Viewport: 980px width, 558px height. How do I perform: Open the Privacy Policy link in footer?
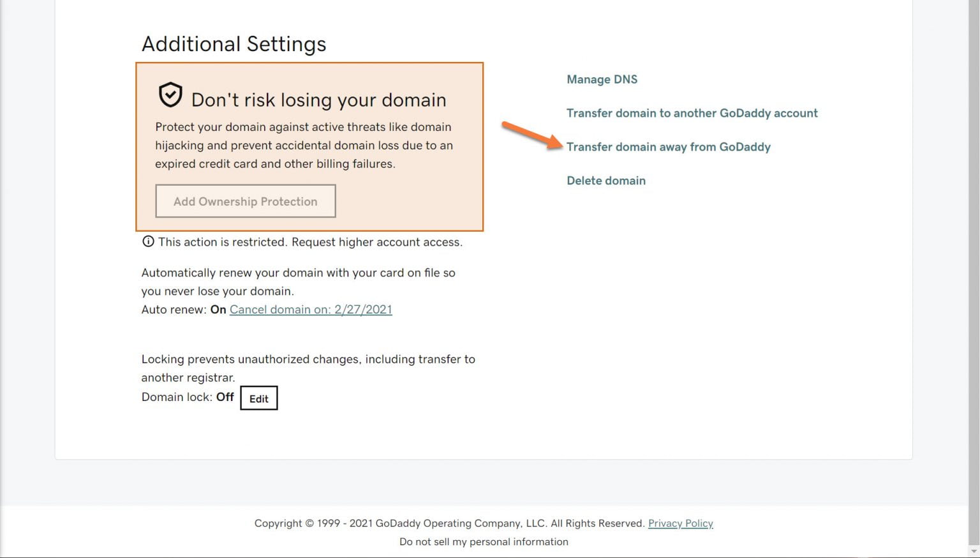680,524
